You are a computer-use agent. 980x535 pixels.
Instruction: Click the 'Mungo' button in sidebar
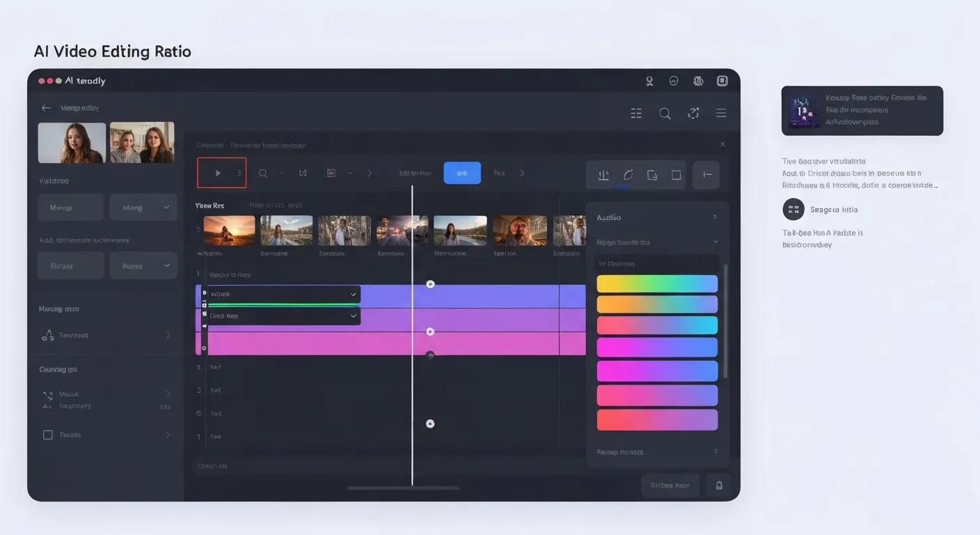(x=70, y=208)
